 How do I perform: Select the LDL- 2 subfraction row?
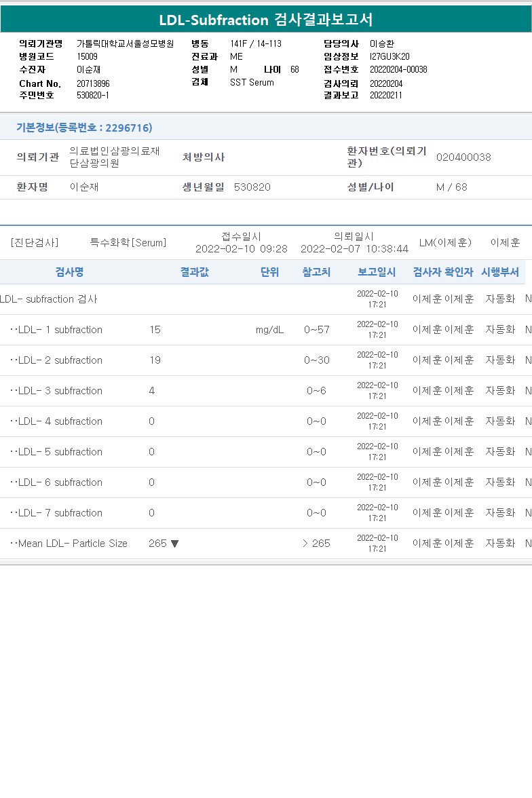(266, 360)
